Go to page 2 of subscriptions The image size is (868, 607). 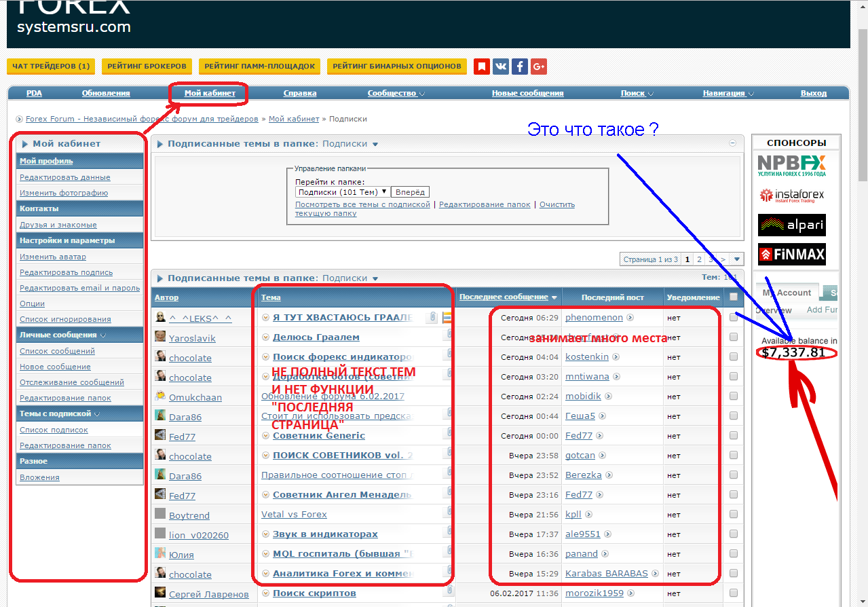699,259
